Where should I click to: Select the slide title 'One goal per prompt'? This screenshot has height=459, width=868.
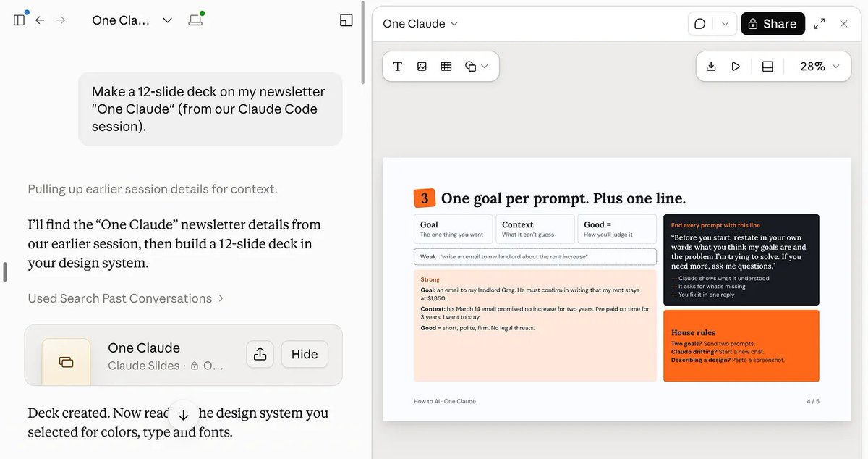(563, 198)
